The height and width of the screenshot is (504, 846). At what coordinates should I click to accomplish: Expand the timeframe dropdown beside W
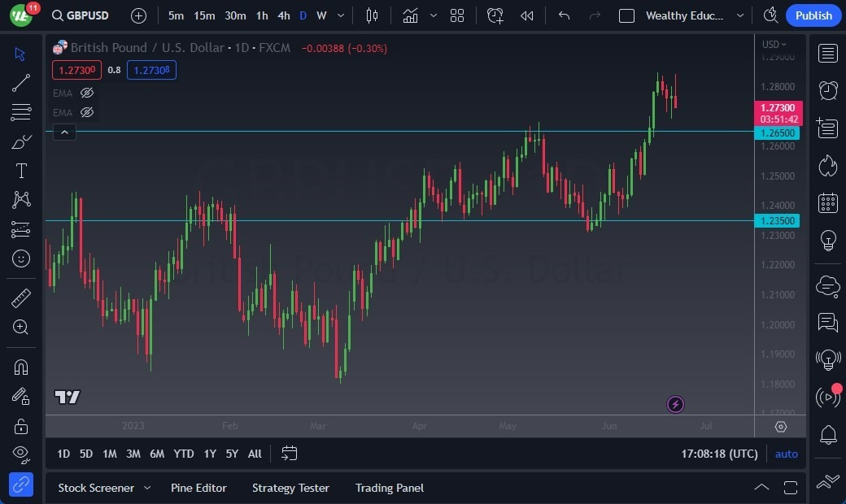pyautogui.click(x=340, y=15)
